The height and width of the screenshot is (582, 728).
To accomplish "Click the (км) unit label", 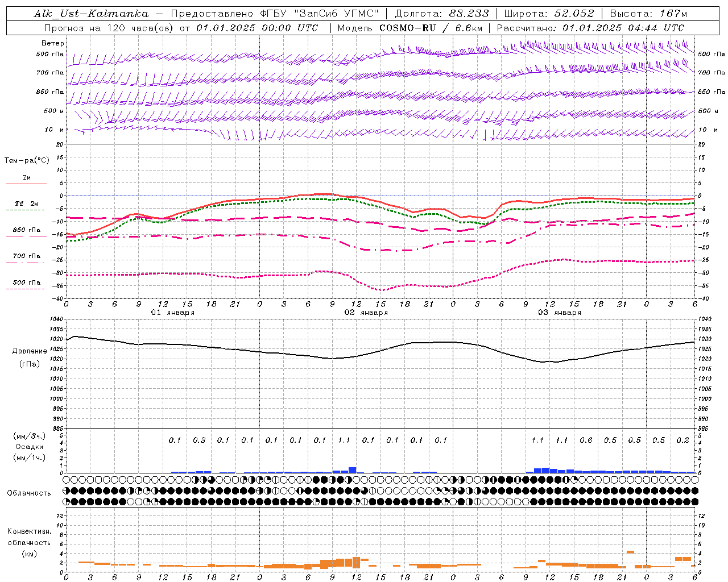I will [30, 554].
